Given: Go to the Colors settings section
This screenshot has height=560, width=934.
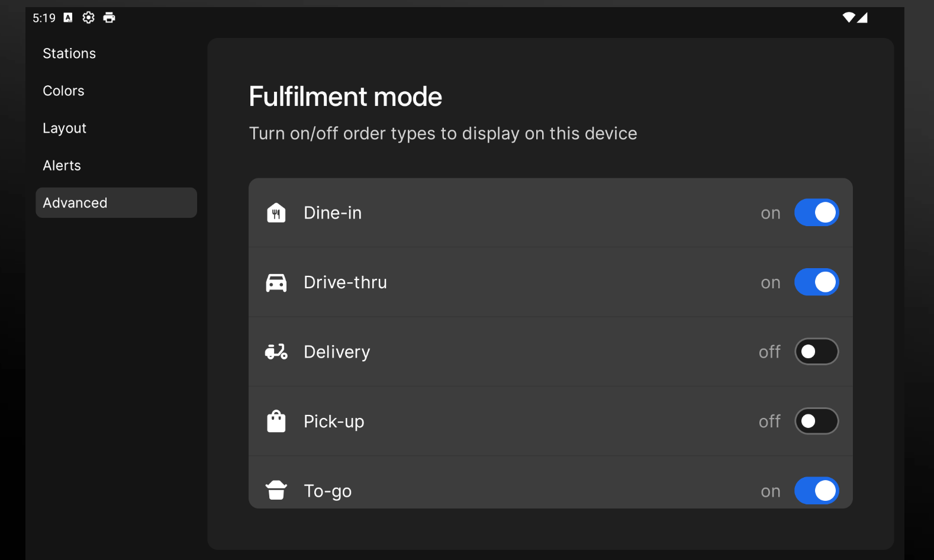Looking at the screenshot, I should [x=63, y=91].
